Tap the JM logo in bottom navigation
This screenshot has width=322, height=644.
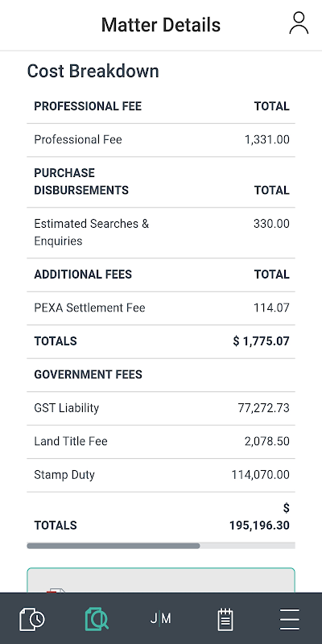pyautogui.click(x=160, y=618)
